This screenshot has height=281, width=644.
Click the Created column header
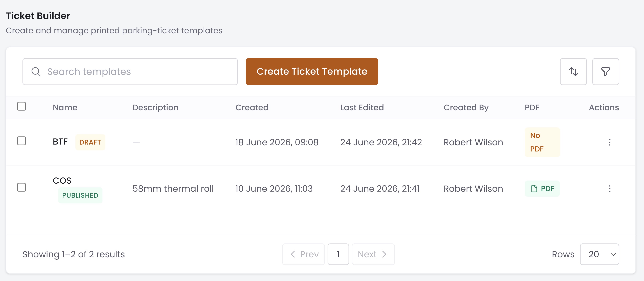(x=252, y=107)
